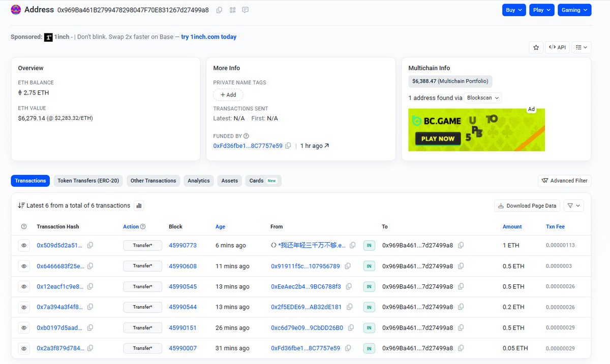This screenshot has height=364, width=610.
Task: Click the 1inch sponsor logo
Action: (48, 37)
